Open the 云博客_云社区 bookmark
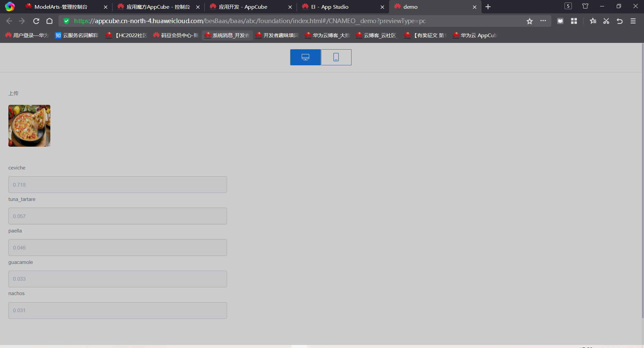This screenshot has width=644, height=348. (377, 35)
